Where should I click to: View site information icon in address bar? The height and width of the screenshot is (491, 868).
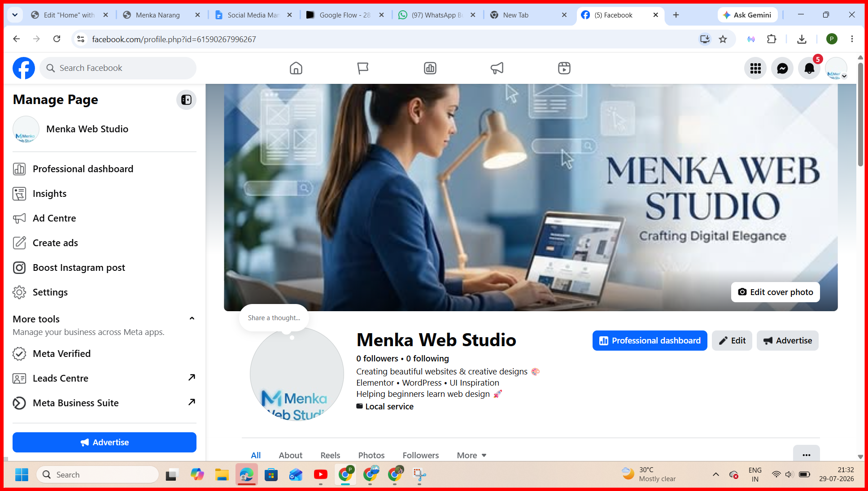coord(81,39)
